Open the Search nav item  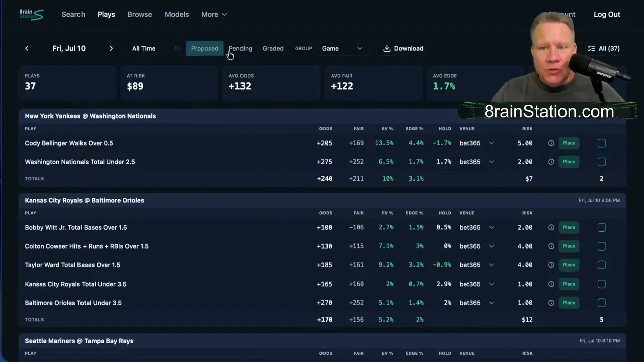coord(73,14)
